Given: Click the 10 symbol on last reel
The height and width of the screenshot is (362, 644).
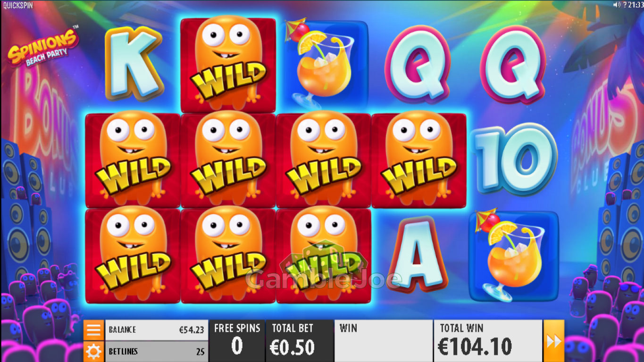Looking at the screenshot, I should click(x=514, y=160).
